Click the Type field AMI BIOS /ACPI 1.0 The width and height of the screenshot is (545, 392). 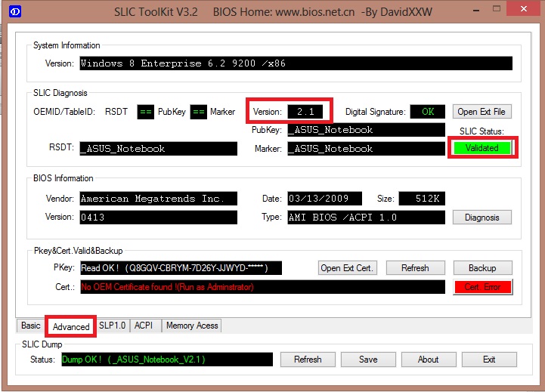(x=367, y=218)
